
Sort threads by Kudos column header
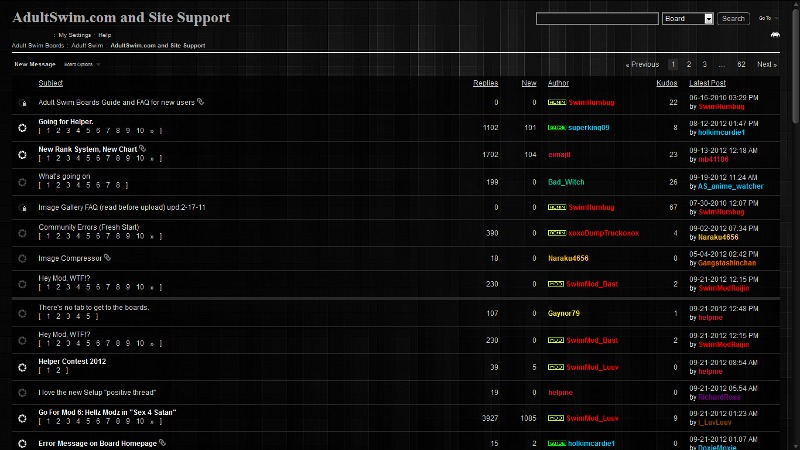point(666,83)
